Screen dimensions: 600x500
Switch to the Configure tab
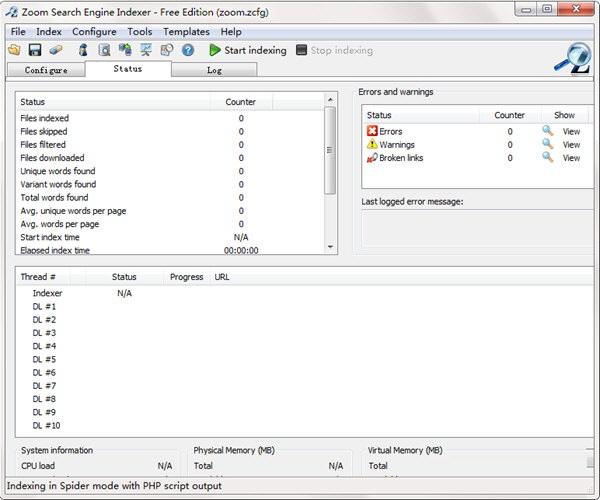46,70
